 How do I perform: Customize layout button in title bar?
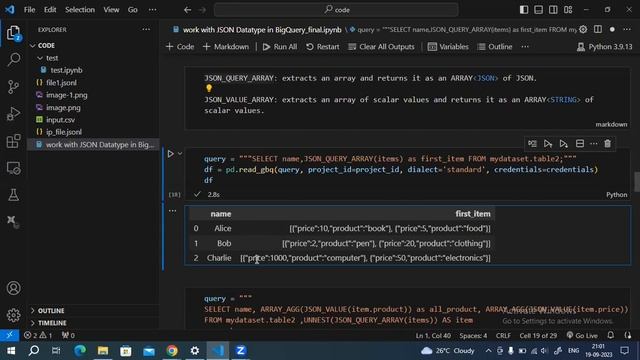point(568,10)
